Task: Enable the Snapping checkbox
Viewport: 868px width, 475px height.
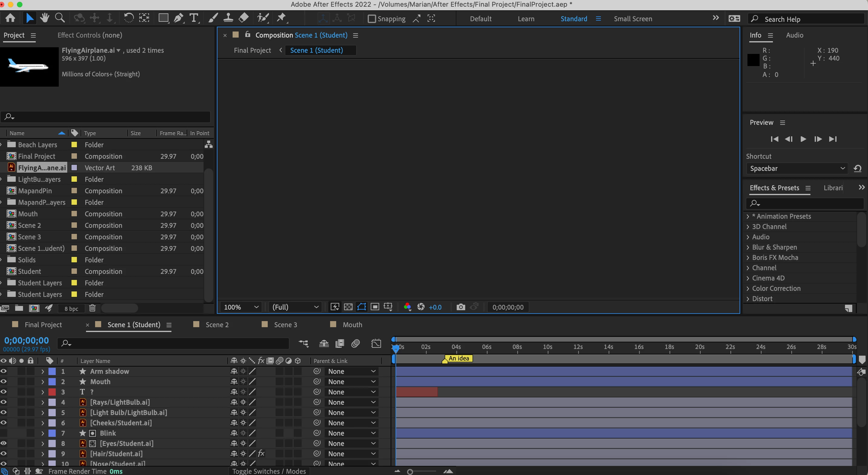Action: click(371, 19)
